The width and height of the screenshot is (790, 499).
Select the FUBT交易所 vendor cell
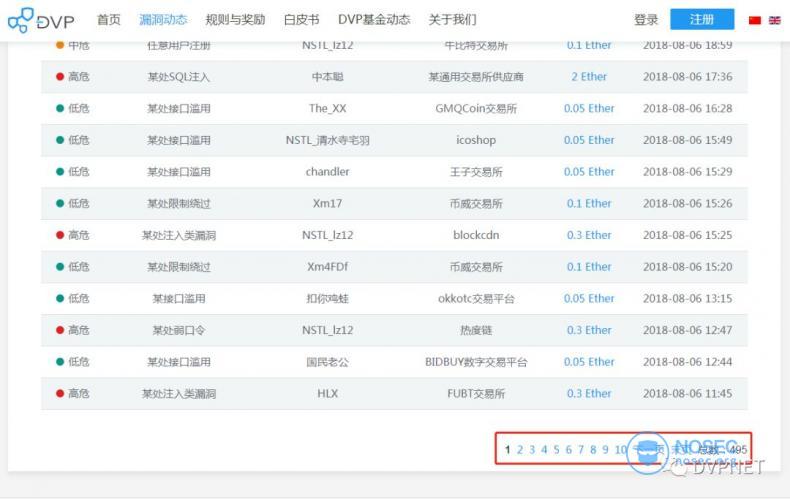476,394
